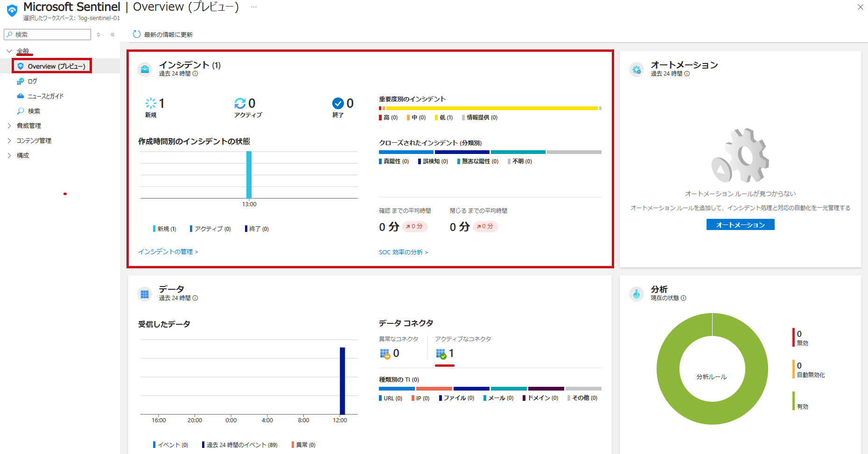Toggle イベント (0) legend entry
Screen dimensions: 868x454
tap(170, 445)
